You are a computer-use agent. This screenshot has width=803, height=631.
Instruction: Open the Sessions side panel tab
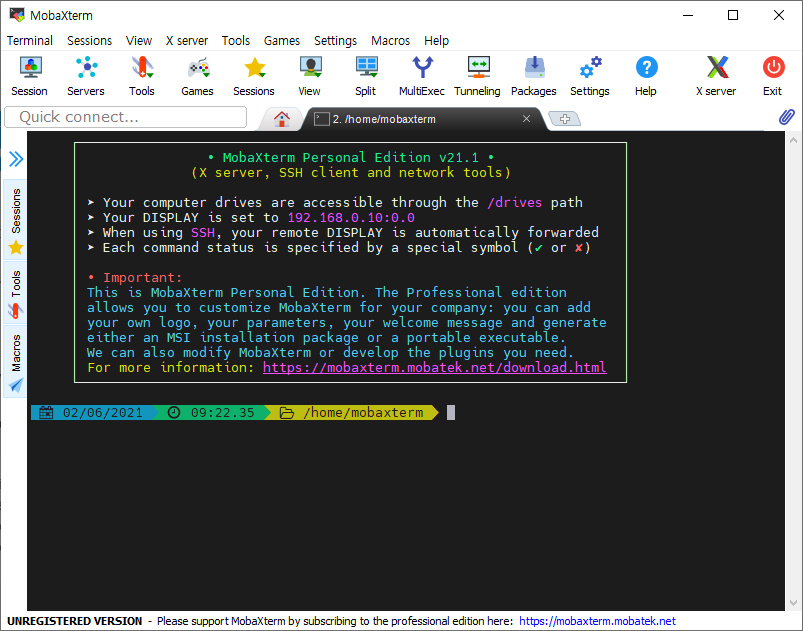tap(16, 220)
